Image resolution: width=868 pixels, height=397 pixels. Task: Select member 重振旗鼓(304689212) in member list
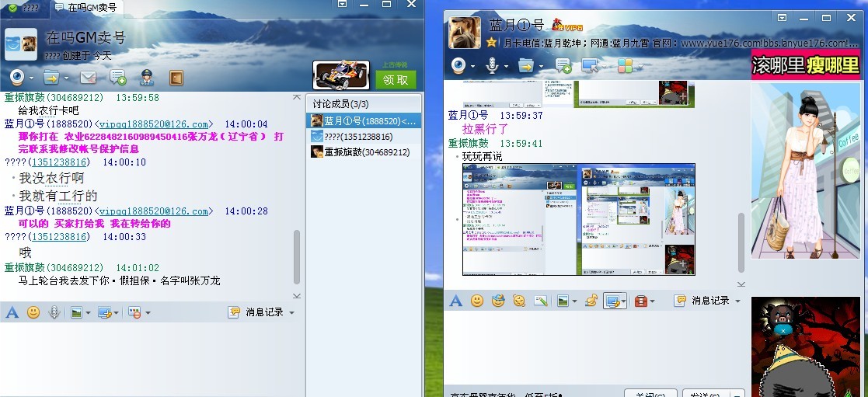coord(364,151)
